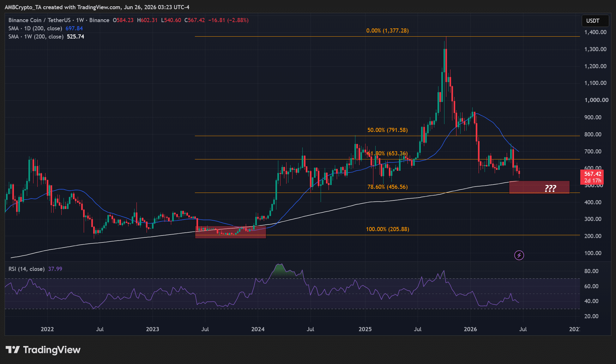
Task: Click the 2022 time axis label
Action: point(47,329)
